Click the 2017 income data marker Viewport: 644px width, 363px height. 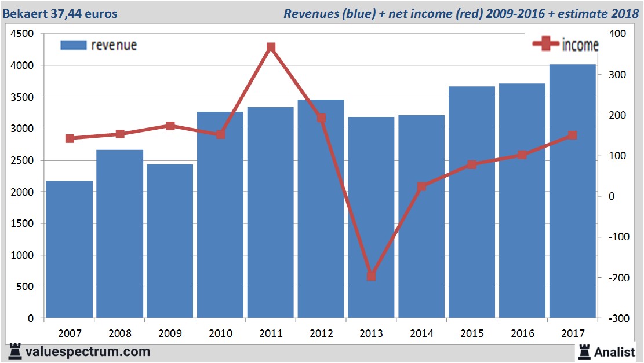[572, 135]
